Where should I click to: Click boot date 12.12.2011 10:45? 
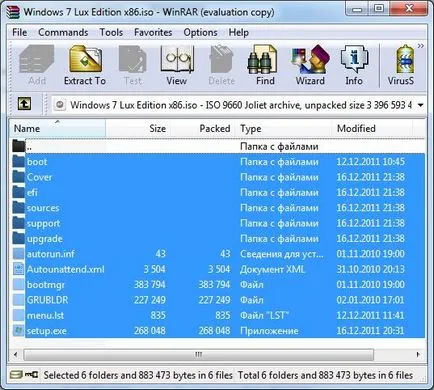[x=370, y=162]
